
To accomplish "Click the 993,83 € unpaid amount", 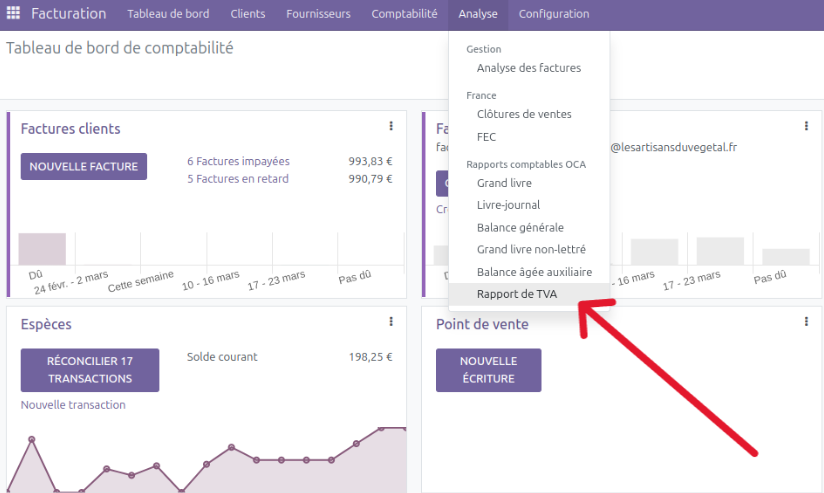I will pos(370,161).
